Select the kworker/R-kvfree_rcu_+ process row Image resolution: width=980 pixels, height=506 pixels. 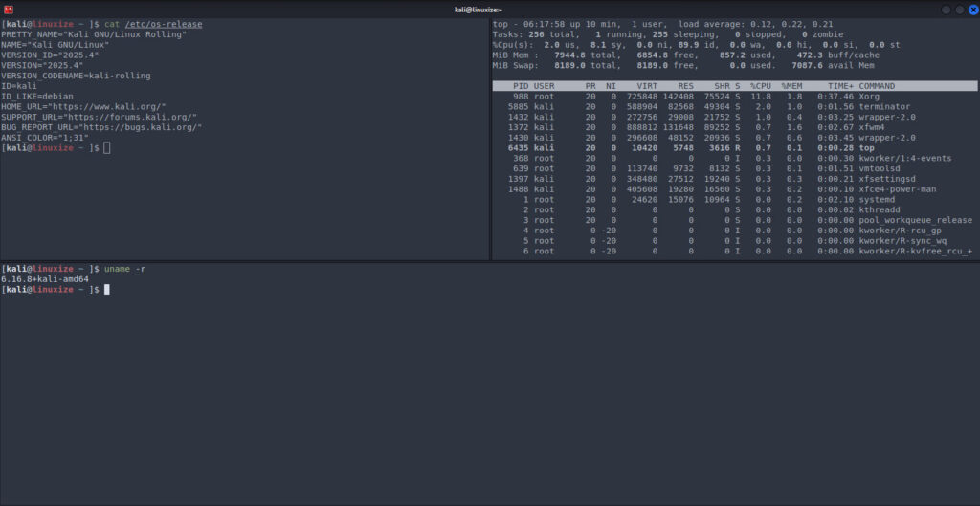(x=735, y=252)
